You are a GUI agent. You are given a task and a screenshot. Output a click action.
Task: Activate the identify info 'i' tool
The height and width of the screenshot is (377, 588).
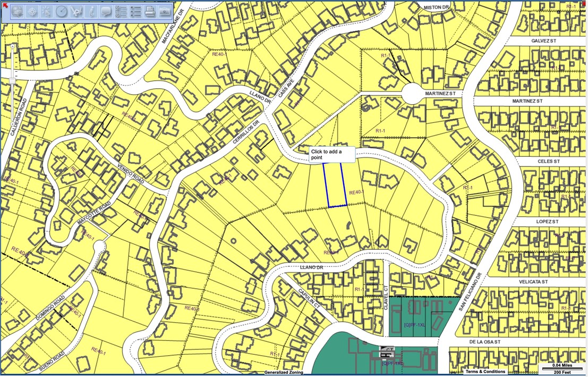pos(91,11)
